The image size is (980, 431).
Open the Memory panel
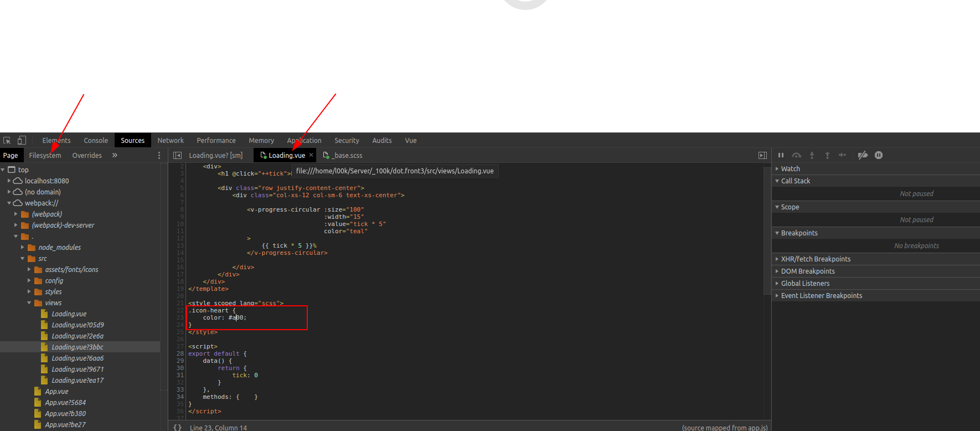[x=261, y=141]
